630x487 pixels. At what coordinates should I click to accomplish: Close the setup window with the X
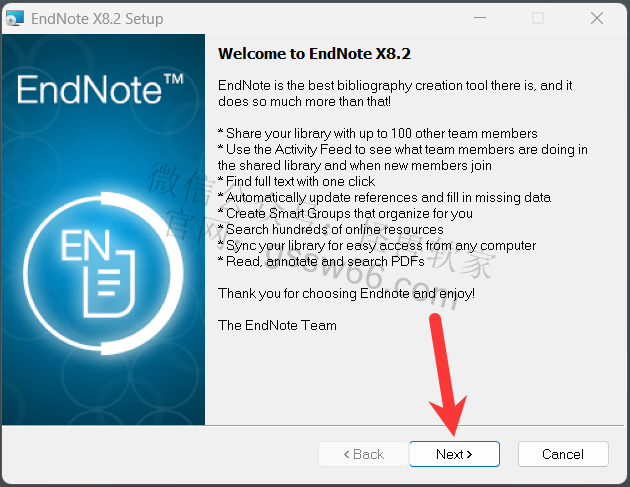pos(597,18)
